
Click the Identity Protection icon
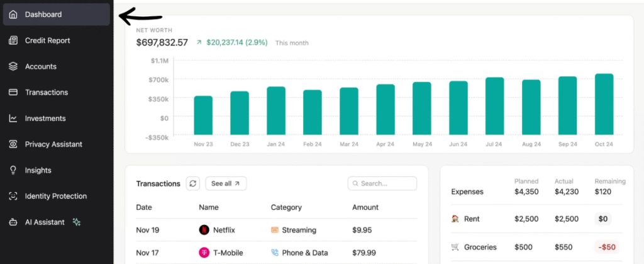coord(13,196)
